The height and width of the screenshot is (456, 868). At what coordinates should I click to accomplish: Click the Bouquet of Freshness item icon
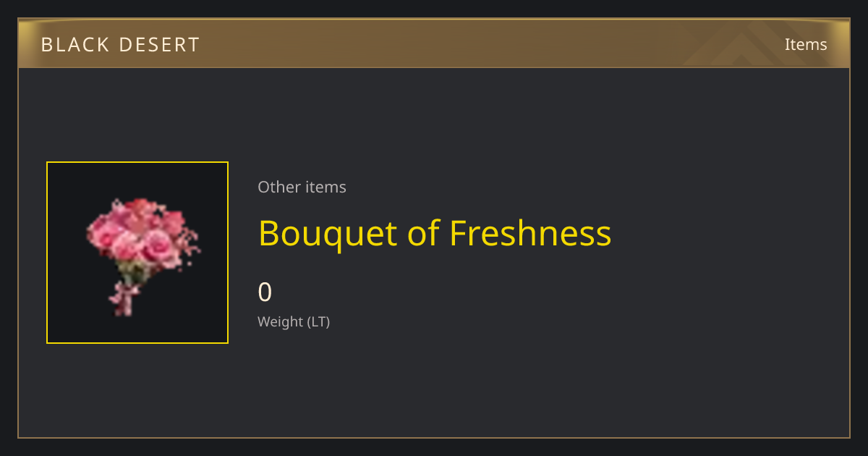[137, 253]
